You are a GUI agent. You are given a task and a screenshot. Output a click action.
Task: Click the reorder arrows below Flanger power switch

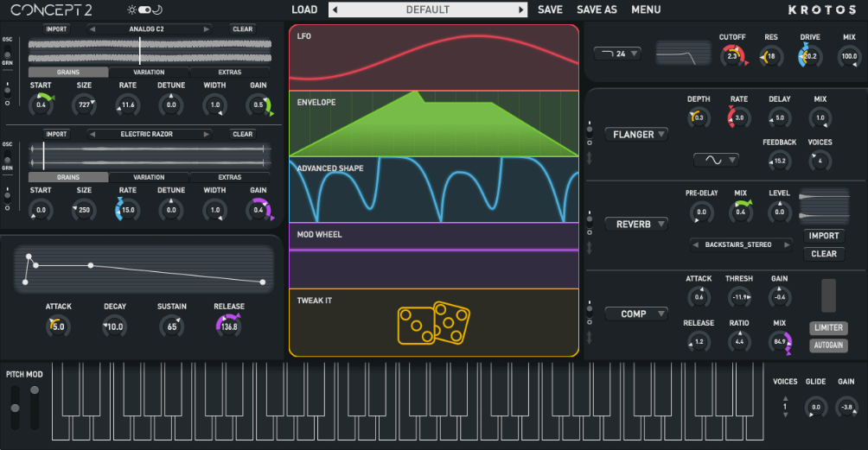[590, 158]
